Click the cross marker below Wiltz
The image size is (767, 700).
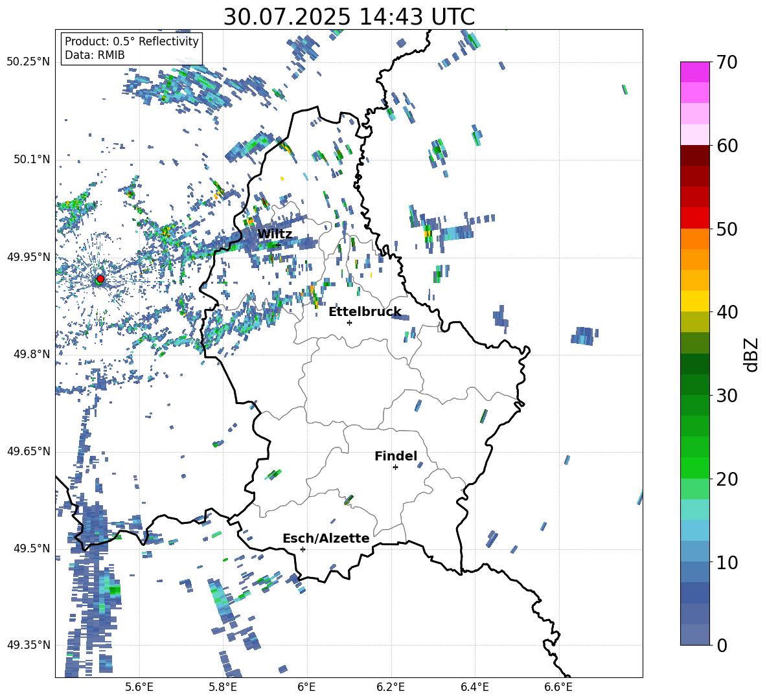point(278,245)
